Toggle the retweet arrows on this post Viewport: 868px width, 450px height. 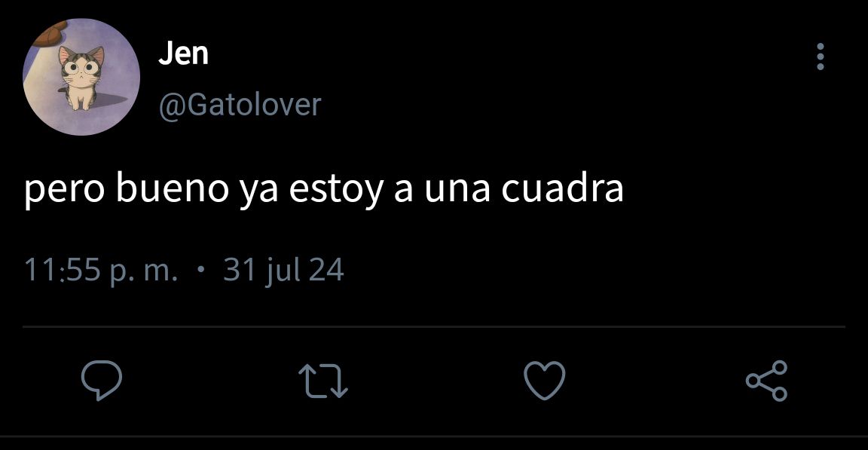(x=323, y=381)
